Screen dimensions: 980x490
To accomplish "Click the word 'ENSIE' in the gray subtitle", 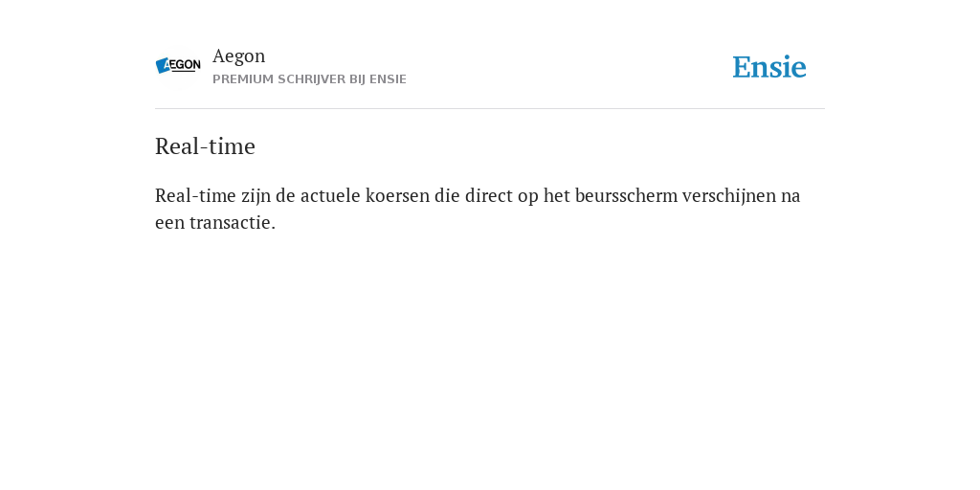I will (x=389, y=79).
